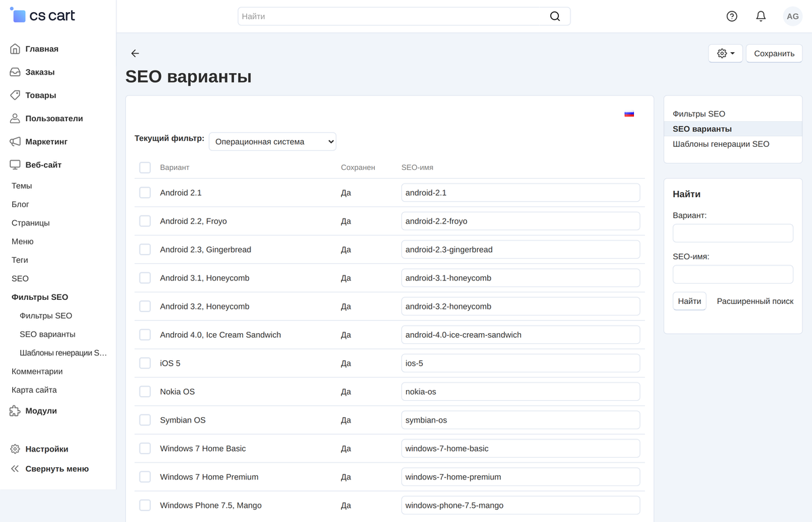Open the Текущий фильтр dropdown

point(273,142)
